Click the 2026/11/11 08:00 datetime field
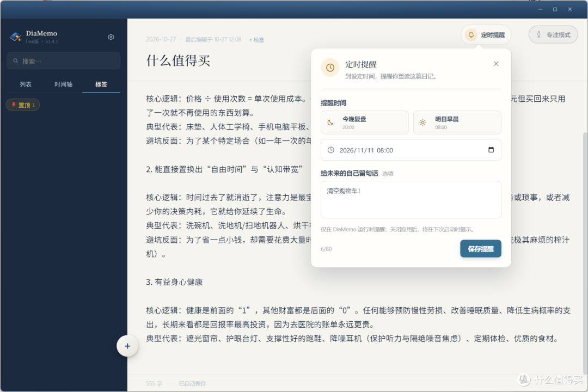 [x=411, y=150]
